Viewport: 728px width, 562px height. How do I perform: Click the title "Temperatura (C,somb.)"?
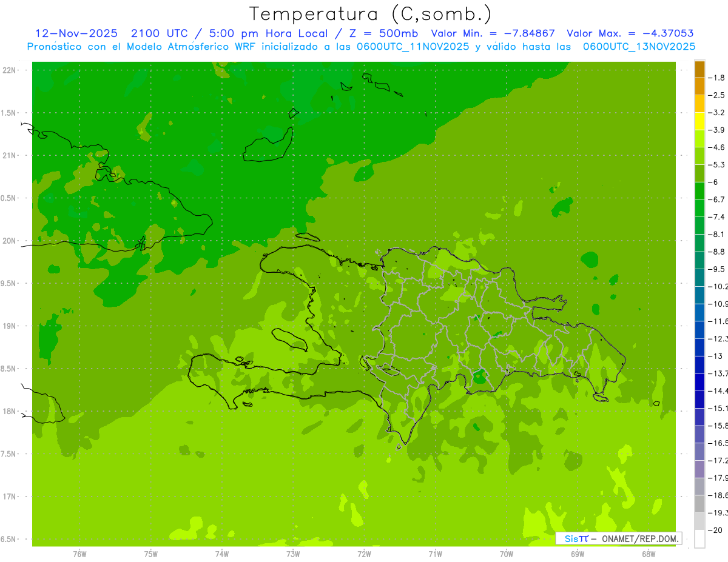371,15
